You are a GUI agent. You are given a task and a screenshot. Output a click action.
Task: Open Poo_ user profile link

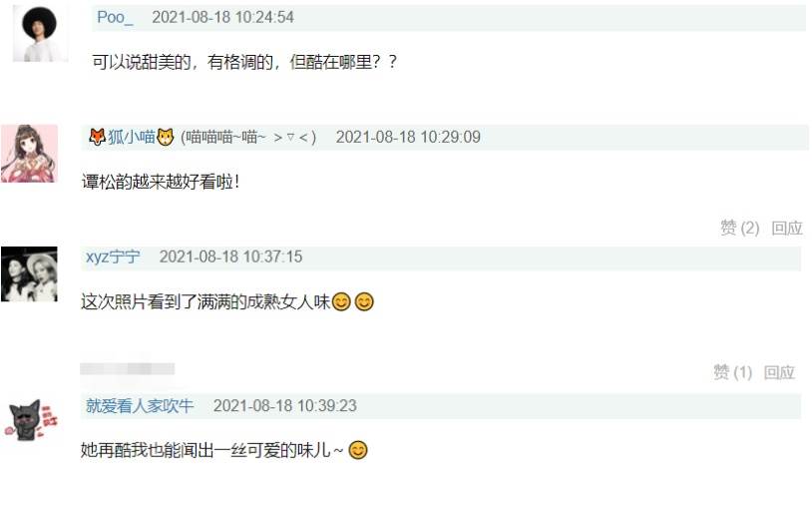[x=115, y=17]
